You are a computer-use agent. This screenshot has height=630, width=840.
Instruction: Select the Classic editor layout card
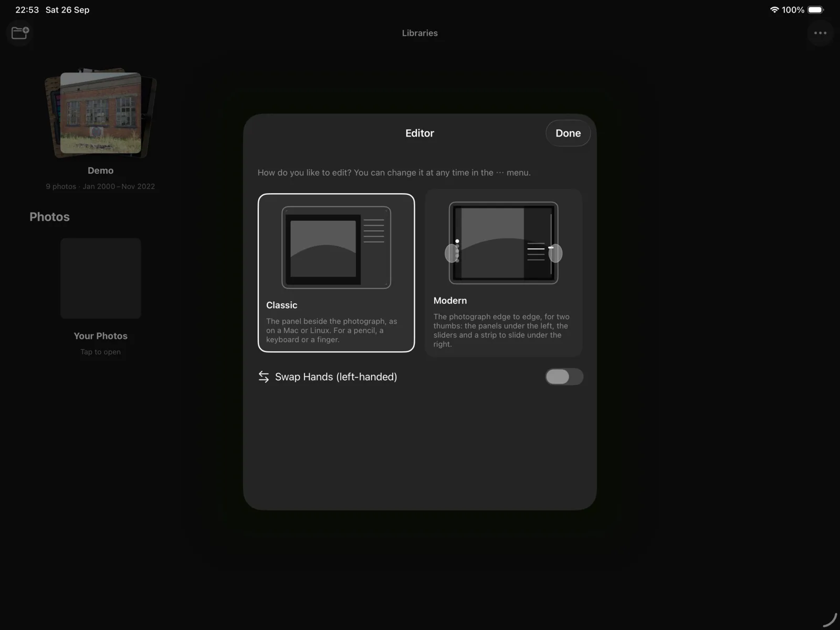point(336,272)
